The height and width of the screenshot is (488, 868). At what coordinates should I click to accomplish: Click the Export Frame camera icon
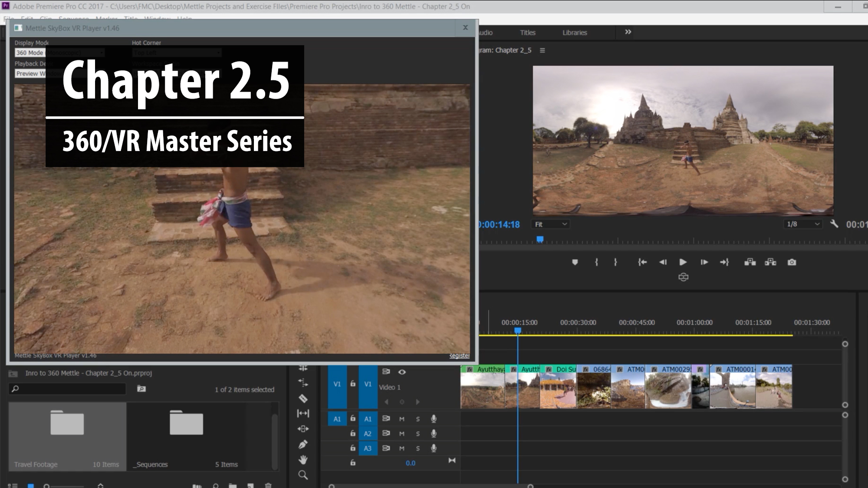pos(792,262)
